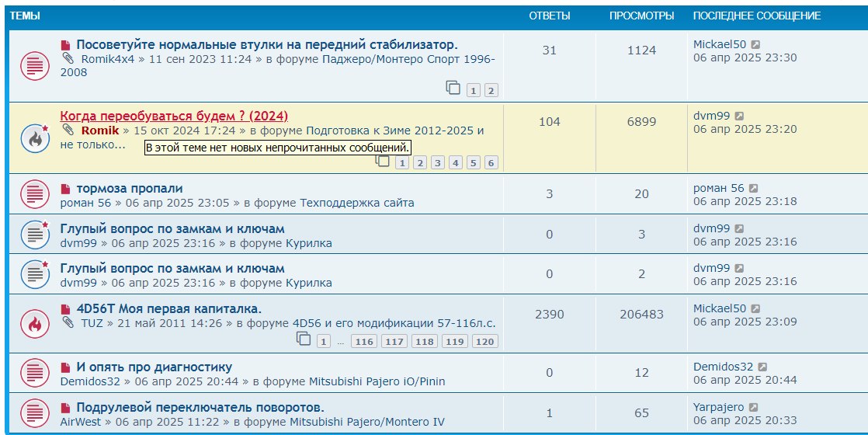Open the Техподдержка сайта forum link
Screen dimensions: 868x435
click(357, 203)
